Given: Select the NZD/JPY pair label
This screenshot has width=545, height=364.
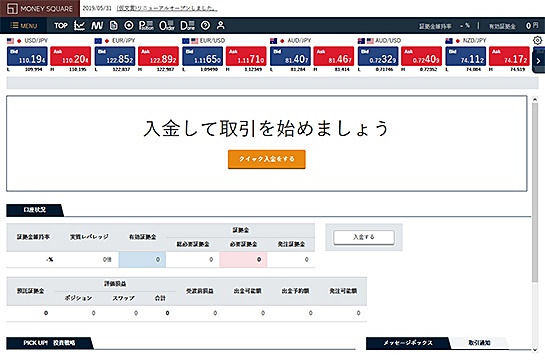Looking at the screenshot, I should click(474, 41).
